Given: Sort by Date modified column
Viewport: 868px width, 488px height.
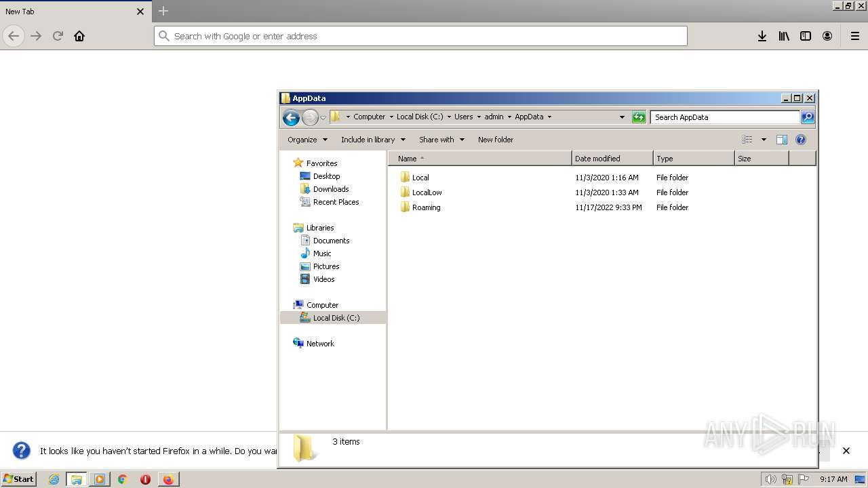Looking at the screenshot, I should point(612,159).
